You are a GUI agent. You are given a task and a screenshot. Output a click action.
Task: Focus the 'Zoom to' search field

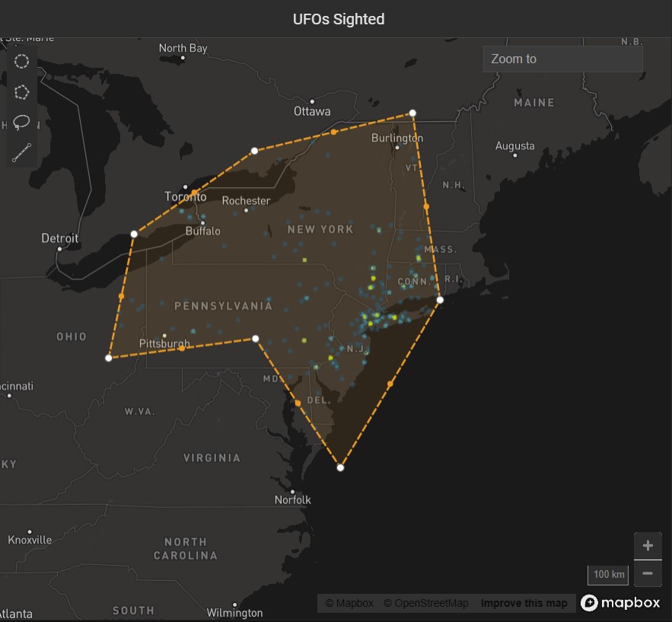coord(562,59)
